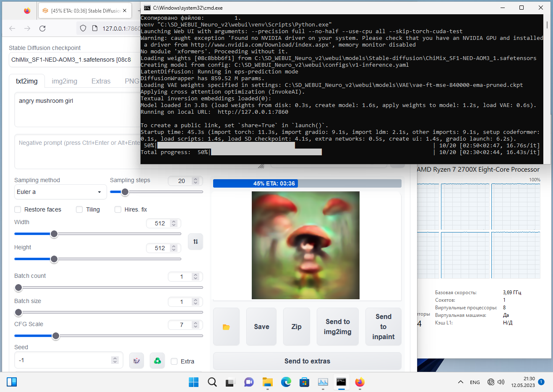Click the Seed field stepper arrows

pos(115,360)
